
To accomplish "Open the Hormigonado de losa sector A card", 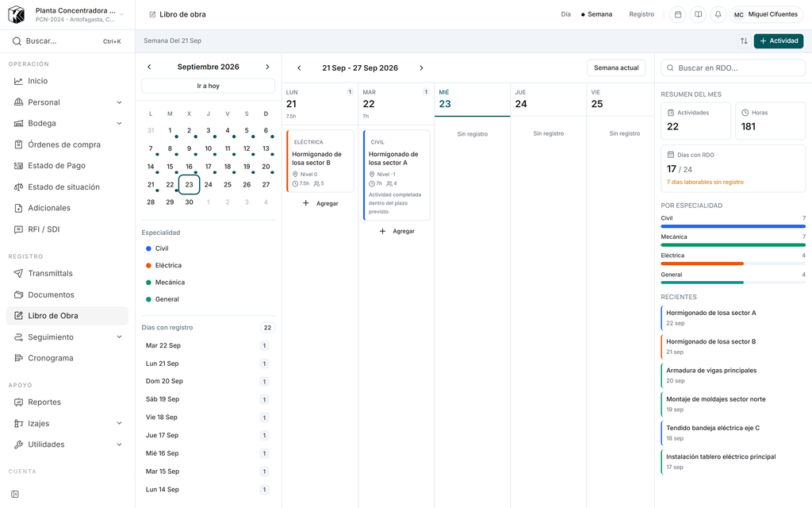I will (x=396, y=175).
